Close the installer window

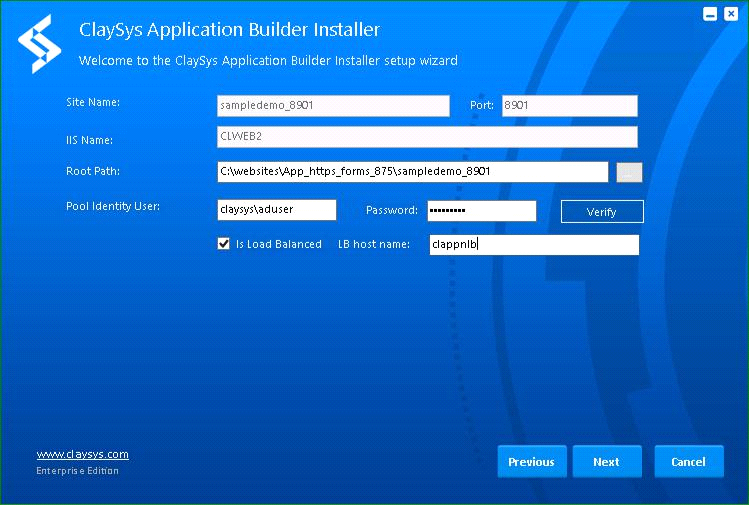point(731,14)
